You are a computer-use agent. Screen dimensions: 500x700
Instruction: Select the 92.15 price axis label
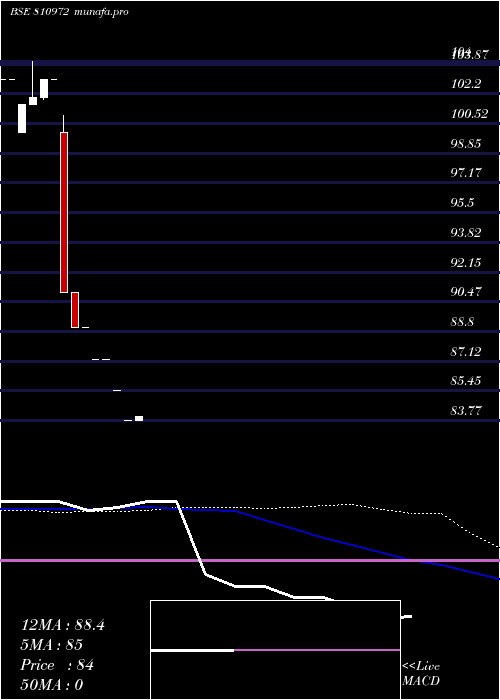click(466, 262)
